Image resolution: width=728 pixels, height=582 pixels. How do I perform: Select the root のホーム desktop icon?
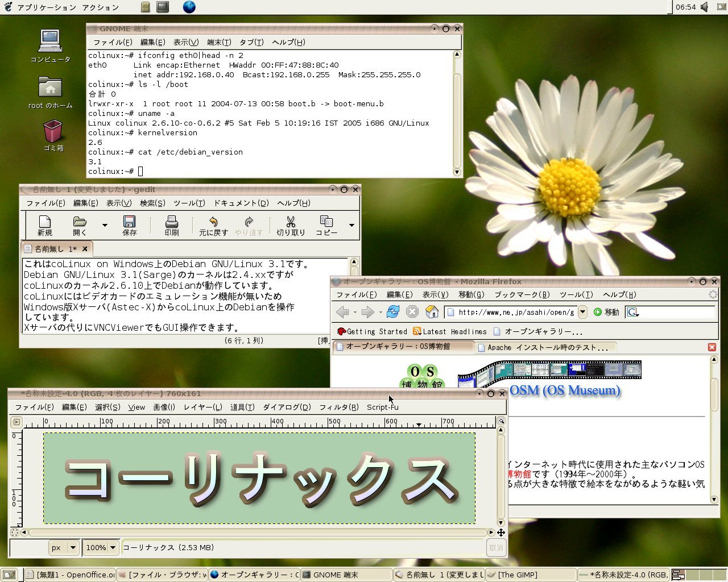coord(50,93)
